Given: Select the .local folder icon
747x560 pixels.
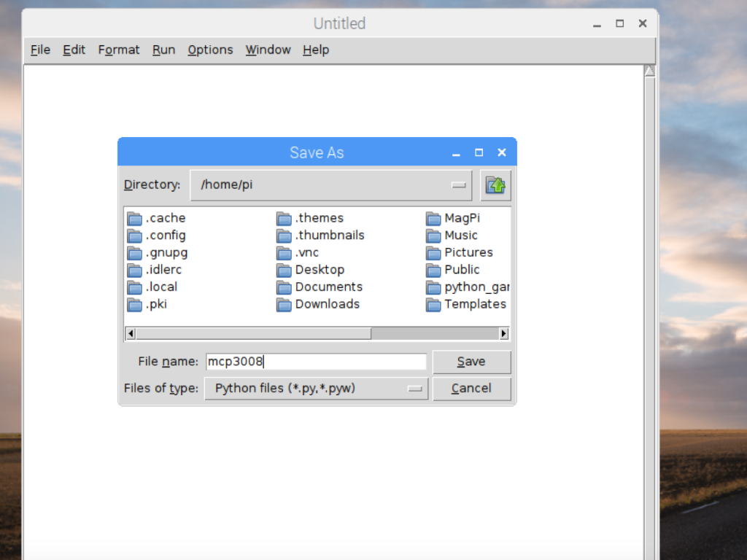Looking at the screenshot, I should [135, 287].
